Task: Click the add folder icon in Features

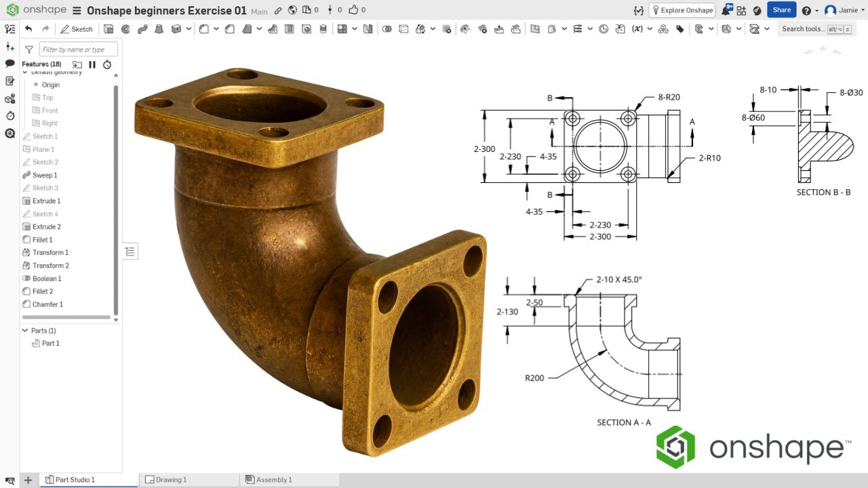Action: [x=77, y=64]
